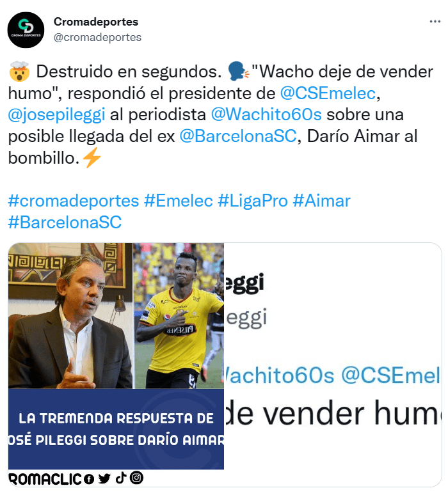
Task: Click the Cromadeportes profile avatar
Action: tap(26, 30)
